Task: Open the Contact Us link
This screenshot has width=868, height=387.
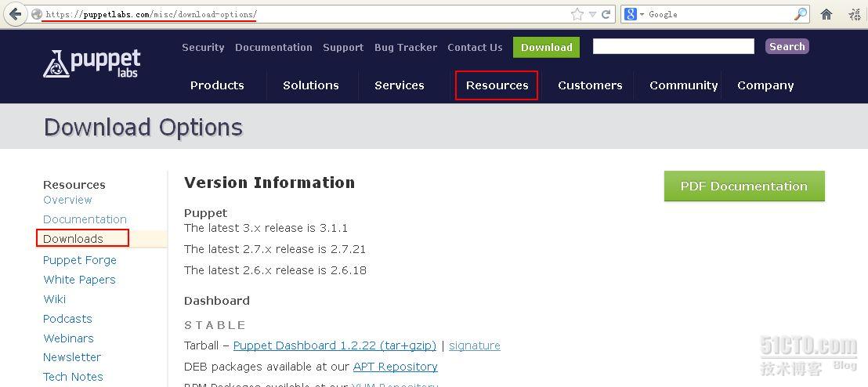Action: click(475, 48)
